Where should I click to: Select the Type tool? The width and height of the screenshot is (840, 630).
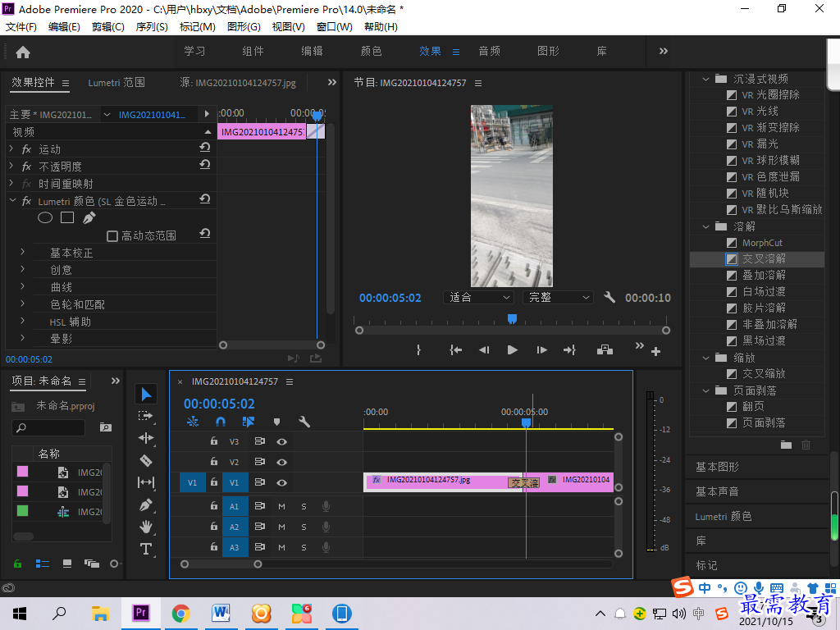tap(146, 549)
